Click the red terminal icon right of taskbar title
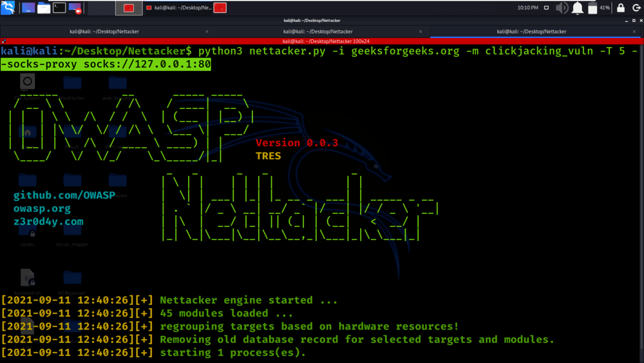This screenshot has width=644, height=363. click(x=220, y=8)
